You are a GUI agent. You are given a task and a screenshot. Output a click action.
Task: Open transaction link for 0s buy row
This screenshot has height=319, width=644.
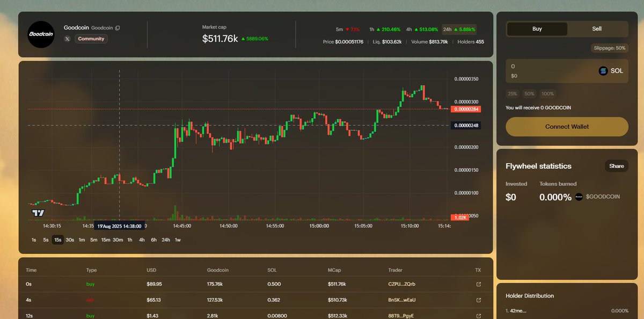tap(479, 284)
